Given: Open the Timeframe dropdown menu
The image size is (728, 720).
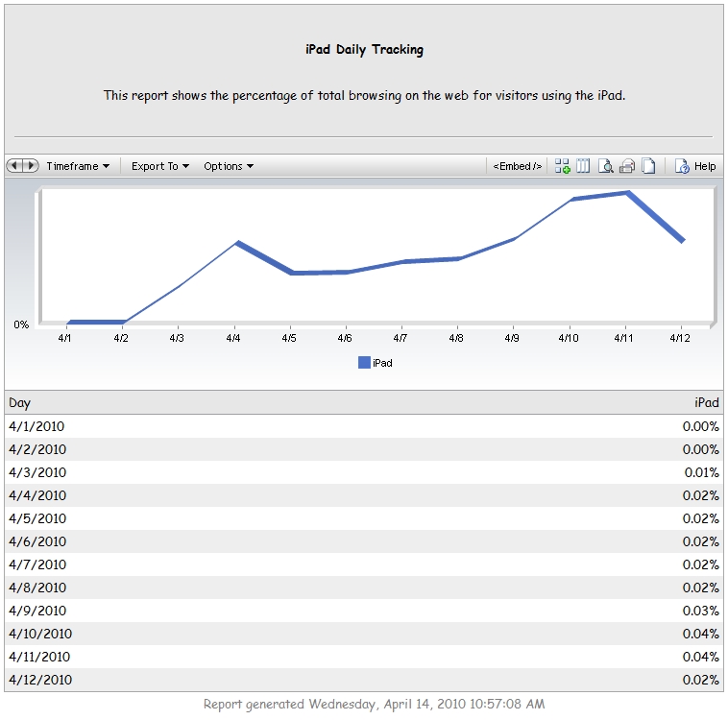Looking at the screenshot, I should (x=78, y=166).
